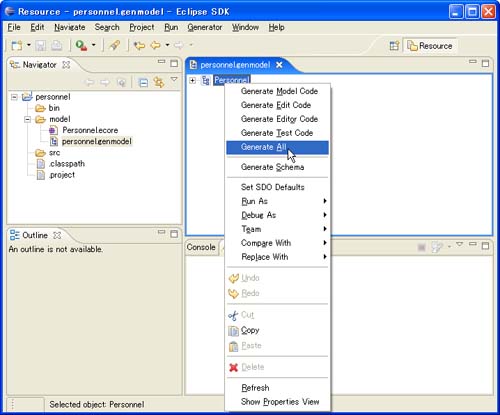Maximize the Console view
The width and height of the screenshot is (500, 415).
(485, 246)
